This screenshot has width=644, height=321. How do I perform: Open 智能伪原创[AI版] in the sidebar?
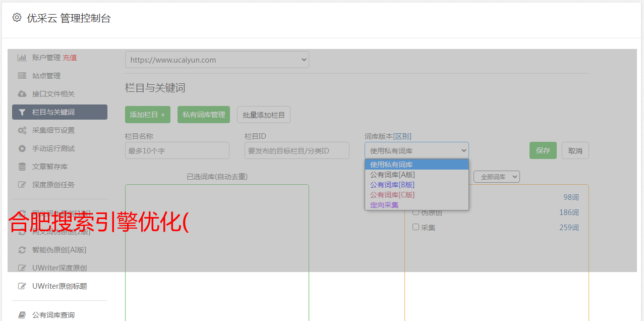(60, 250)
